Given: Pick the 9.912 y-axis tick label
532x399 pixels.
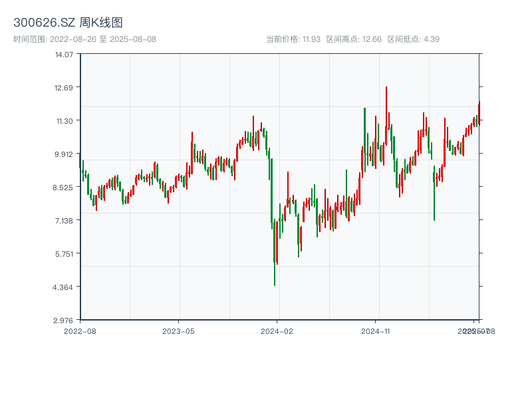Looking at the screenshot, I should [64, 154].
